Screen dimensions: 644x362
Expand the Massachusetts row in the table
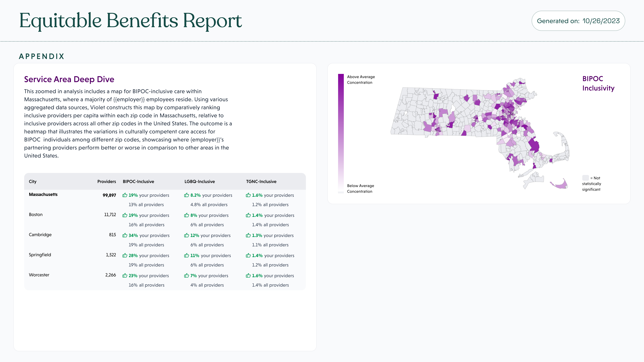coord(43,194)
